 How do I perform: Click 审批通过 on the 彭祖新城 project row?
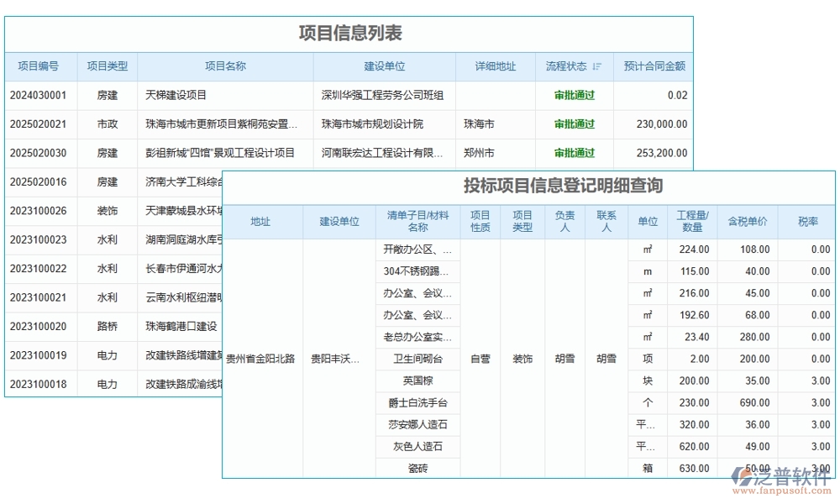click(x=575, y=154)
